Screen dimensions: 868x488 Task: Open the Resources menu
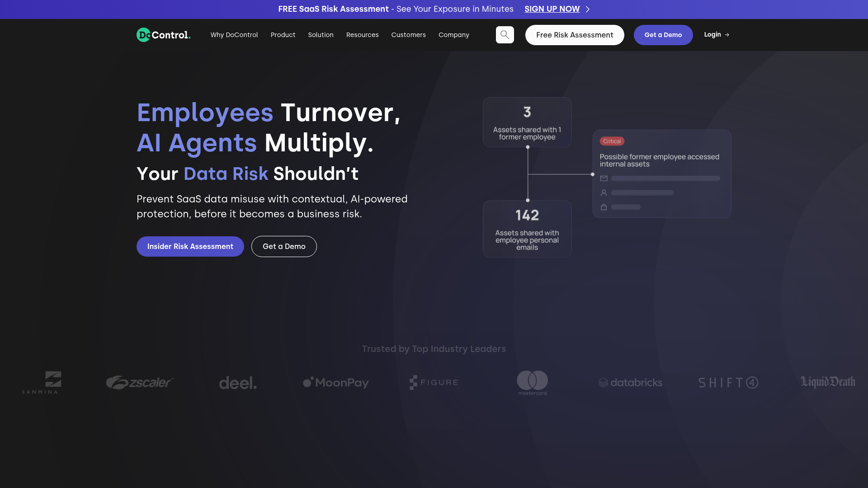363,35
